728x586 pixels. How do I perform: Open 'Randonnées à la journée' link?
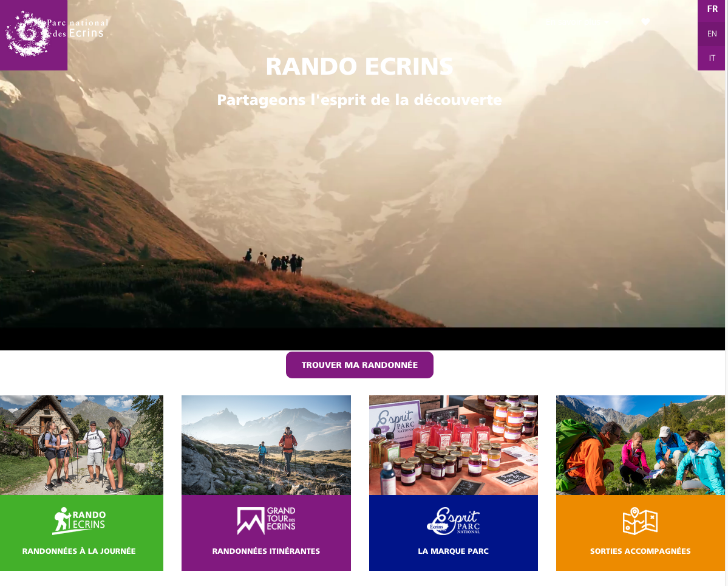pyautogui.click(x=79, y=551)
